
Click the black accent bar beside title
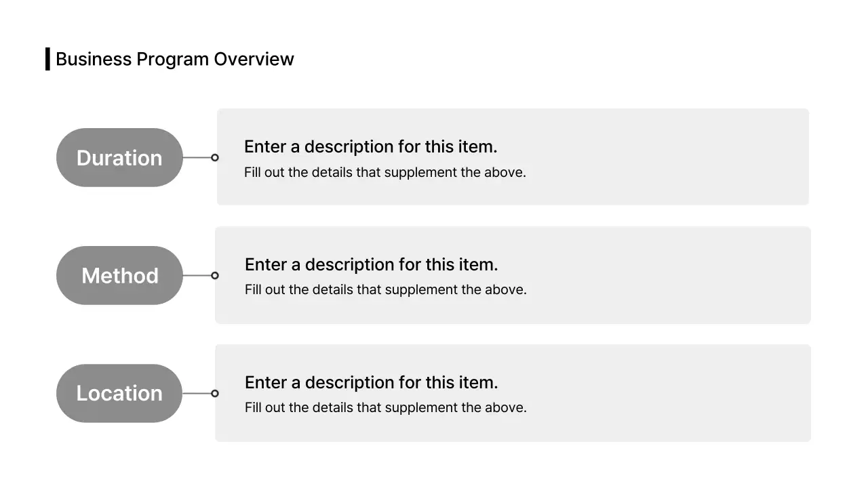coord(47,59)
